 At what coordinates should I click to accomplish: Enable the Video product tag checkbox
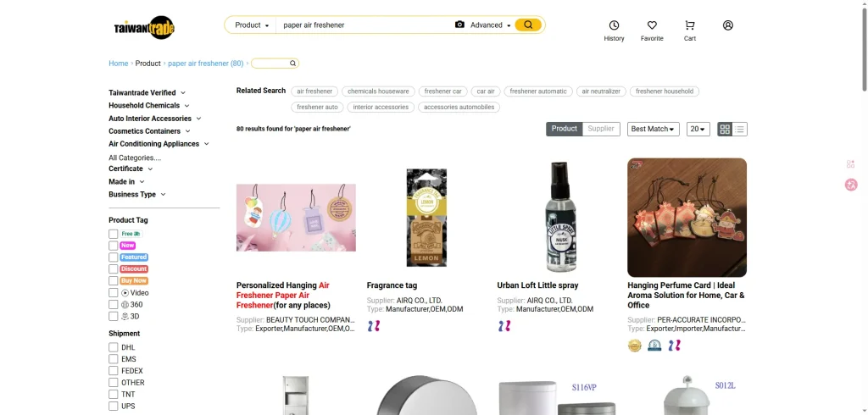pos(114,293)
